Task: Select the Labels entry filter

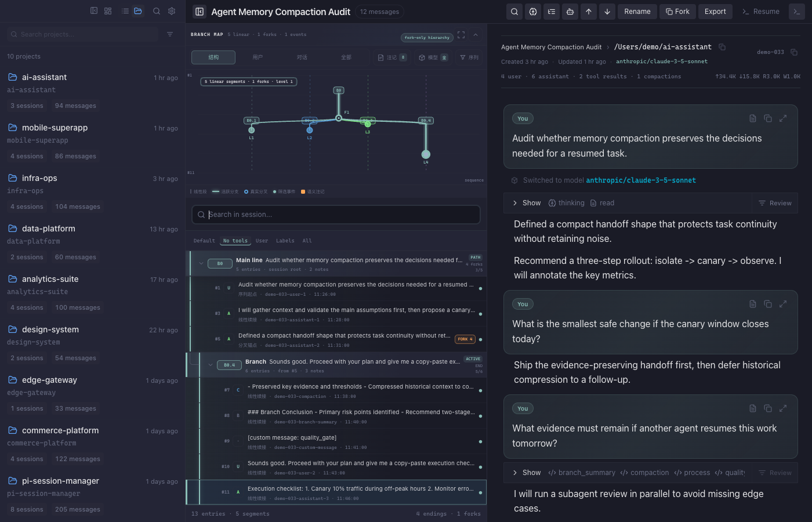Action: click(x=285, y=241)
